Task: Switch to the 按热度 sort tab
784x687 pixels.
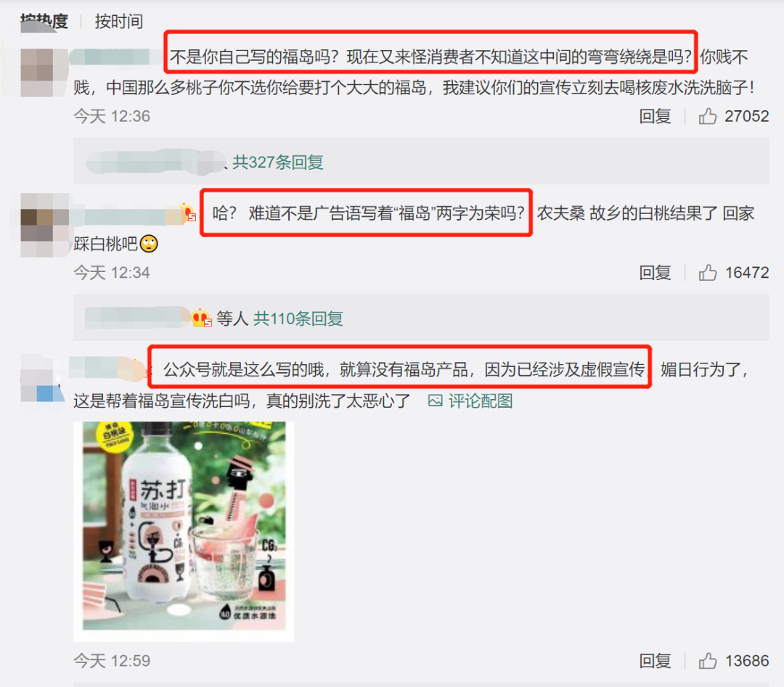Action: (x=44, y=22)
